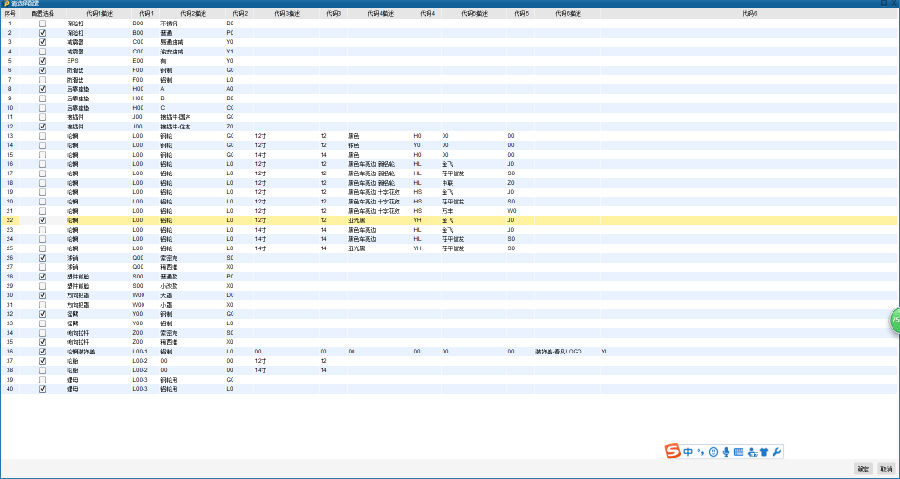Uncheck the checkbox in row 8

tap(42, 89)
